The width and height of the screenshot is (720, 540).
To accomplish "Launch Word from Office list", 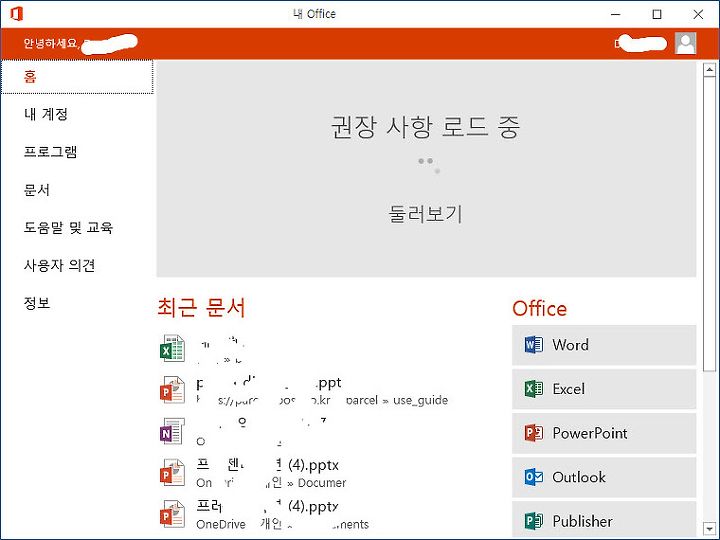I will [604, 345].
